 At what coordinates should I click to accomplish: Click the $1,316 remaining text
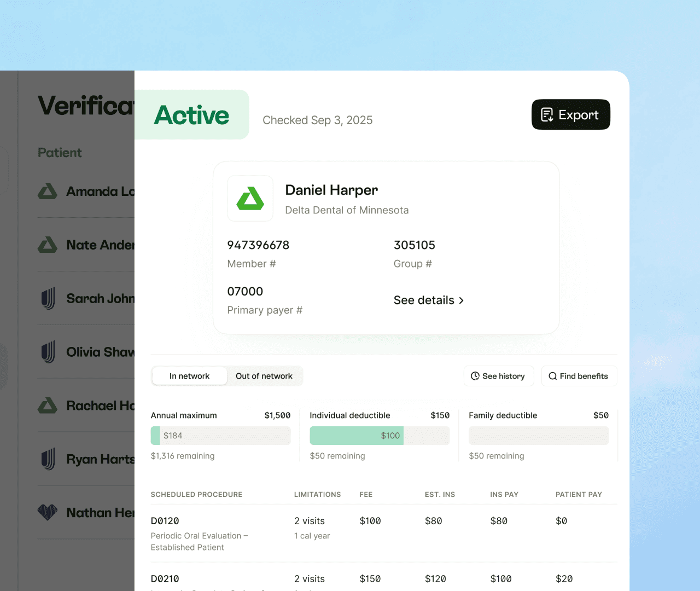tap(183, 456)
